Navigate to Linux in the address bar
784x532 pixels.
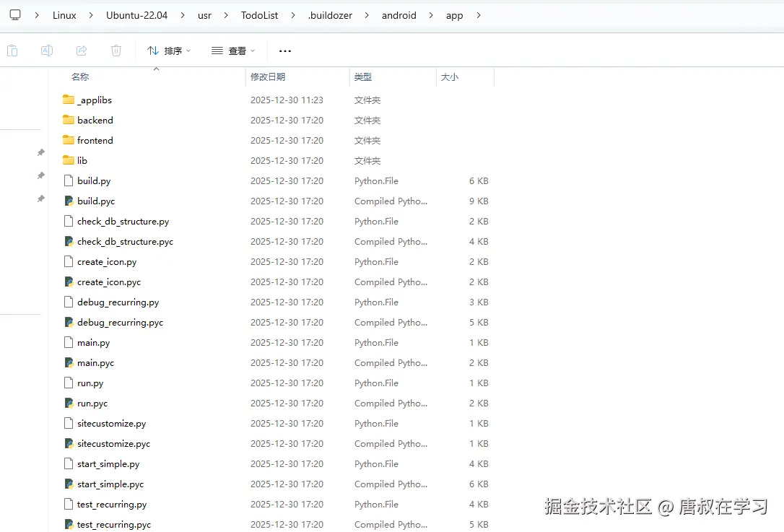click(64, 15)
